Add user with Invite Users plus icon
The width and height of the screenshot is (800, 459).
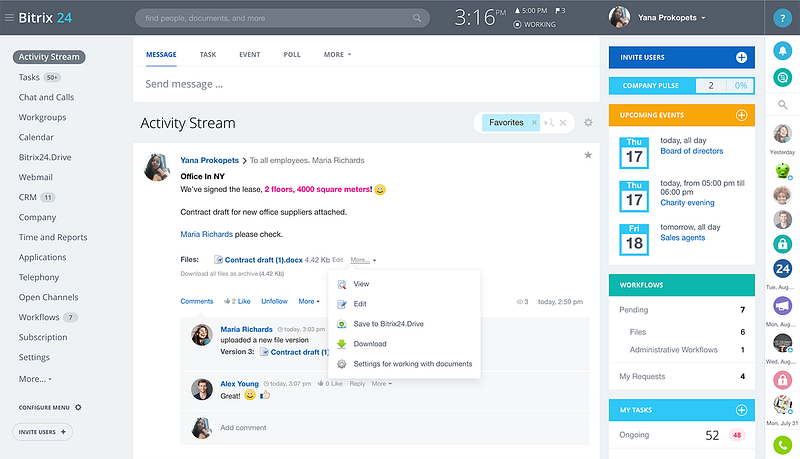click(741, 58)
